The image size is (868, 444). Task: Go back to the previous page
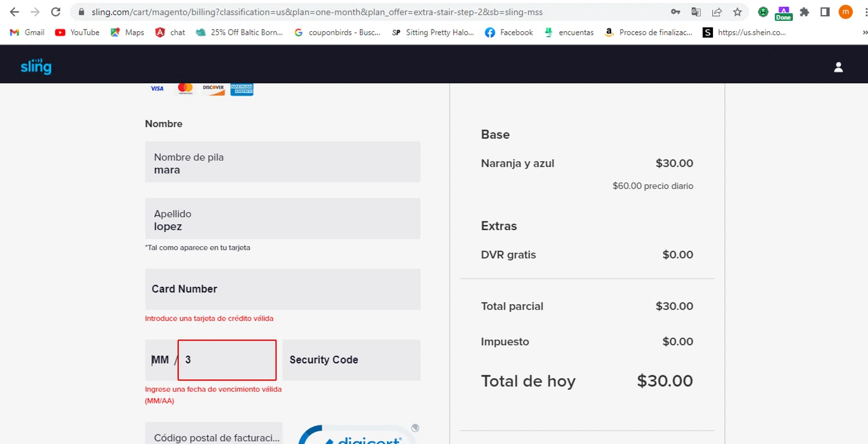click(x=14, y=12)
